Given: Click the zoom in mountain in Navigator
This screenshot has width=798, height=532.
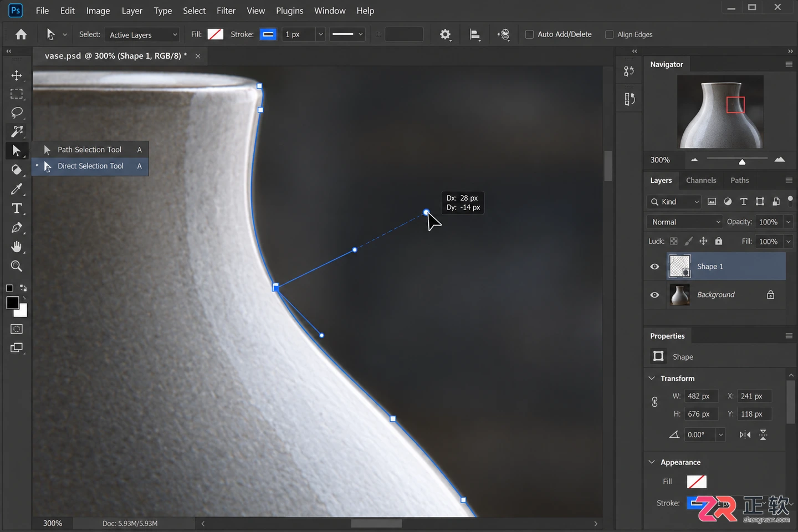Looking at the screenshot, I should [780, 160].
